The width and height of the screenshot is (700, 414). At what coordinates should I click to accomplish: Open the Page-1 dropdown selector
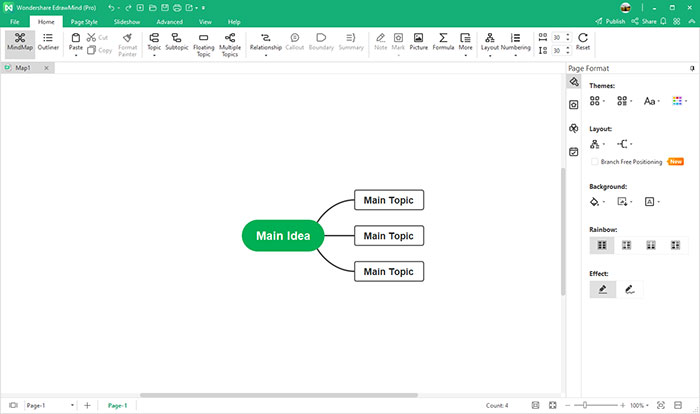(48, 405)
